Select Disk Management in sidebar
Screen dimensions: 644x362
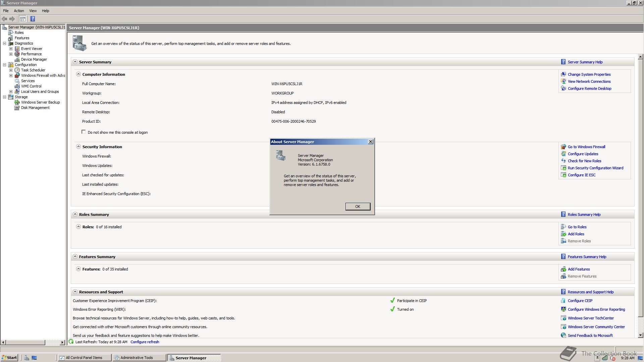pos(35,108)
